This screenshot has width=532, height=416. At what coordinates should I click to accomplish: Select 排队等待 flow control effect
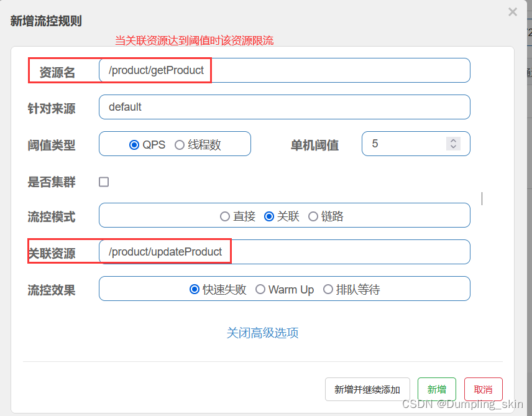328,289
